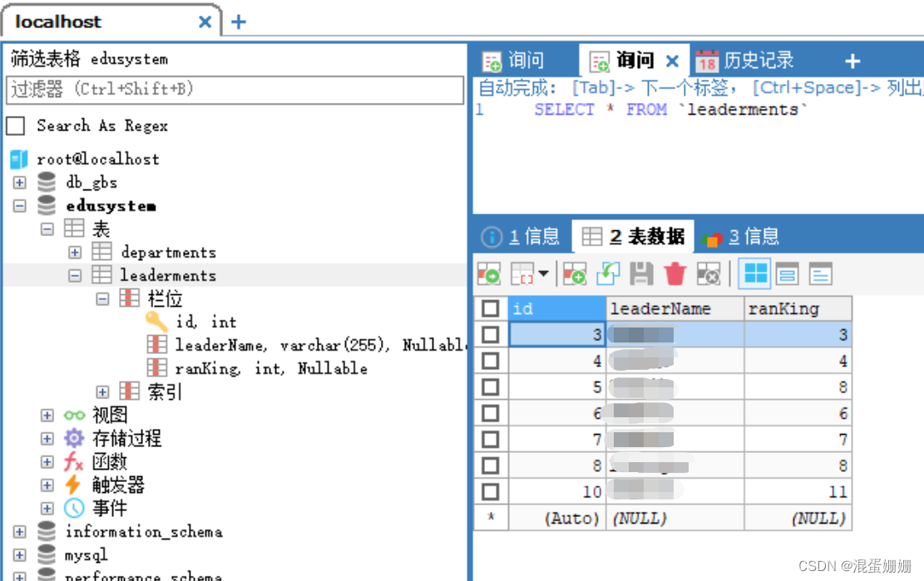
Task: Open the dropdown arrow next to grid options icon
Action: (x=543, y=273)
